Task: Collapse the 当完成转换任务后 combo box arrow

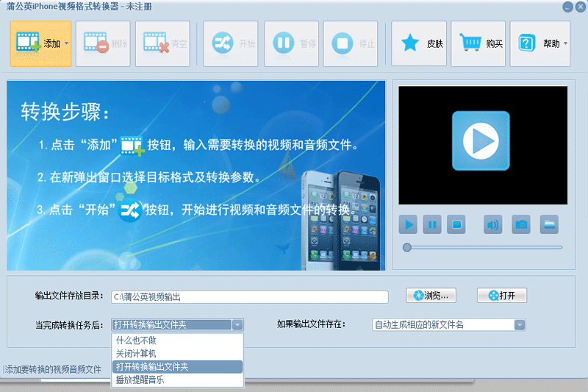Action: coord(237,325)
